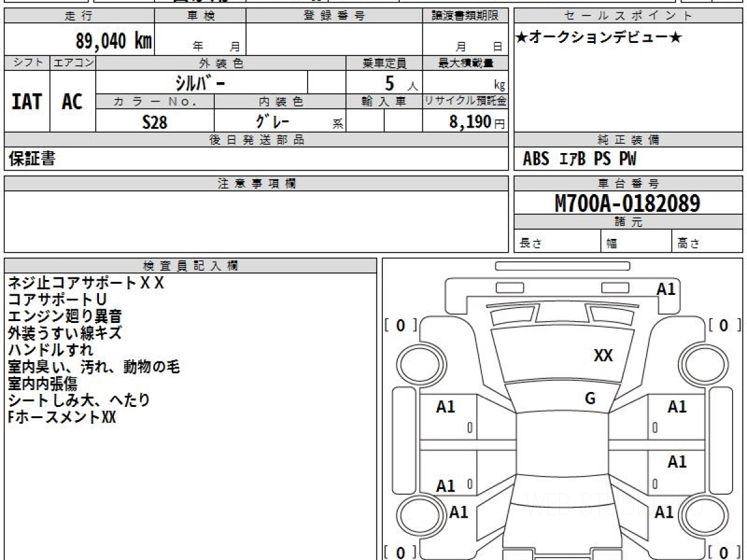
Task: Select the 注意事項欄 header
Action: pos(256,184)
